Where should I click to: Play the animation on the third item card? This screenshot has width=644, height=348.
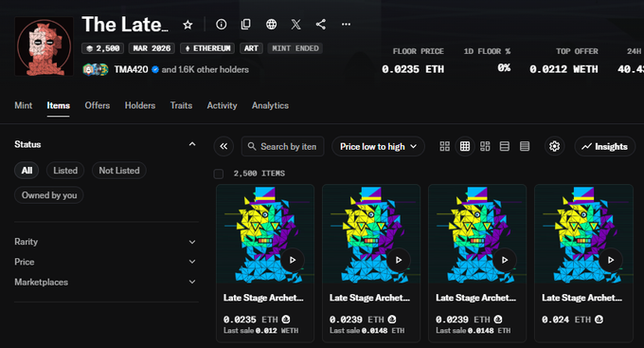505,260
